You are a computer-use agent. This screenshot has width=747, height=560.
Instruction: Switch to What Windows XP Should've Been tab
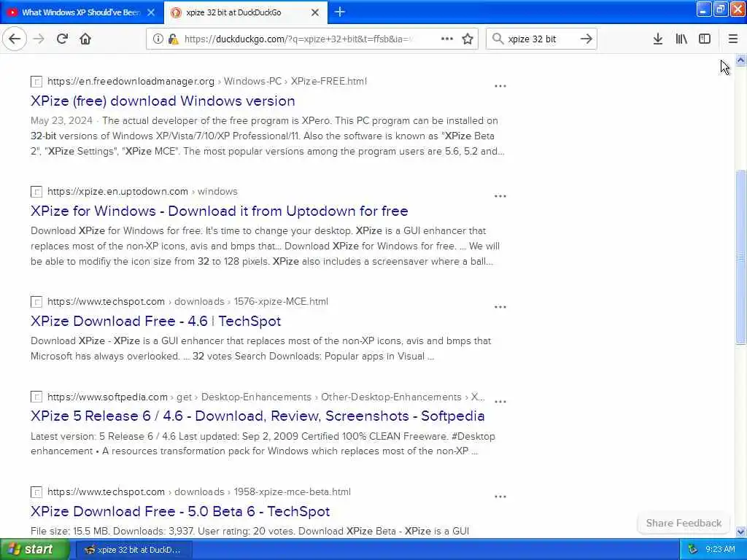tap(82, 12)
